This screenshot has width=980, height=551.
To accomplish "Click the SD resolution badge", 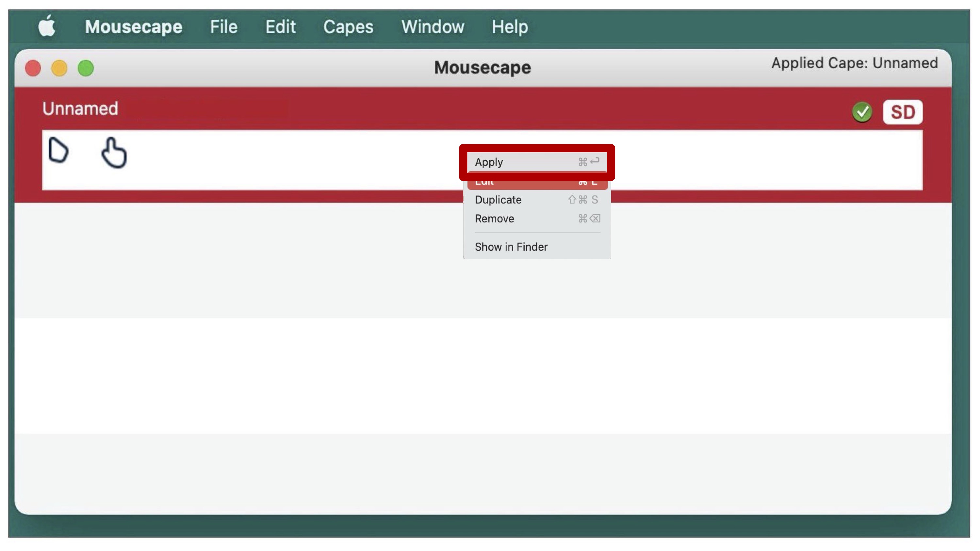I will coord(902,112).
